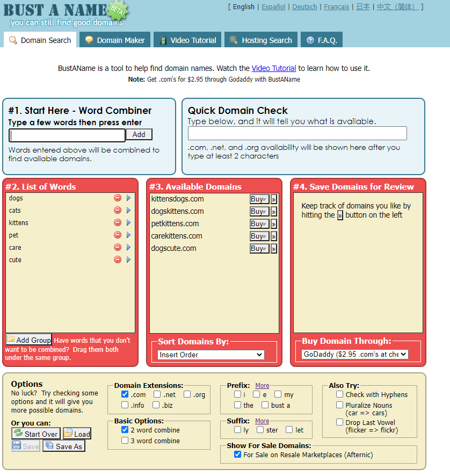Screen dimensions: 450x476
Task: Save carekittens.com for review with » button
Action: click(x=274, y=236)
